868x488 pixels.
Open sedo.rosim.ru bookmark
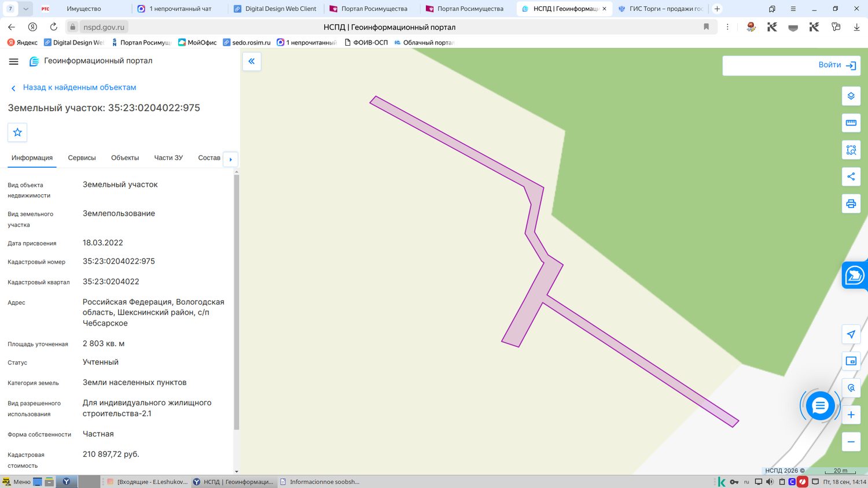[247, 42]
